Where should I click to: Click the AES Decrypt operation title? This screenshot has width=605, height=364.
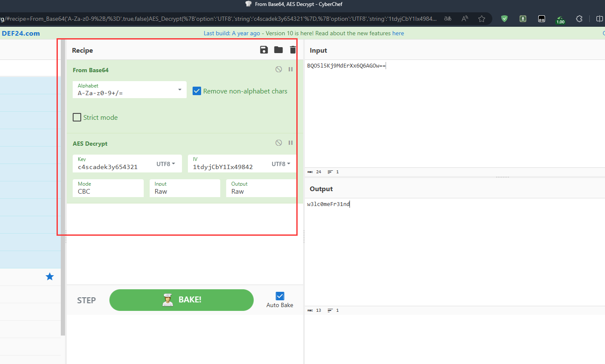(x=90, y=144)
